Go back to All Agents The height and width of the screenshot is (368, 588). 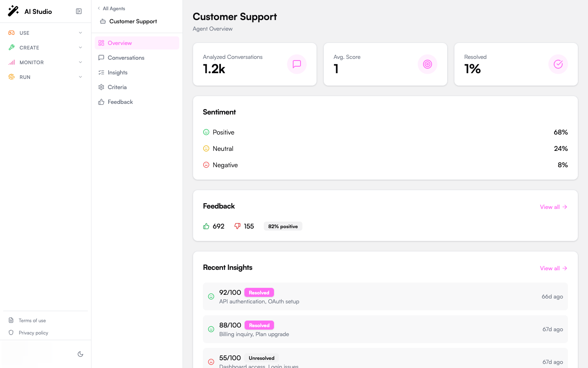click(x=111, y=8)
